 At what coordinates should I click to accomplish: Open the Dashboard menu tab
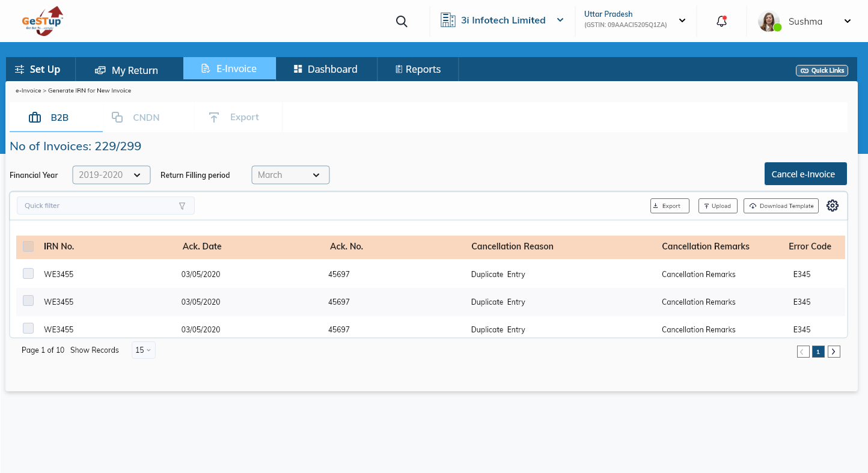tap(326, 69)
